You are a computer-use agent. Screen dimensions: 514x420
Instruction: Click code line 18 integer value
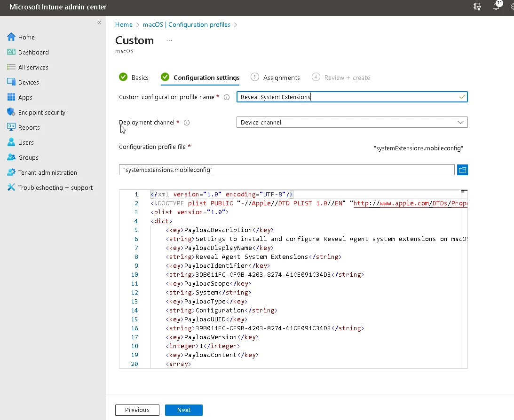(203, 346)
